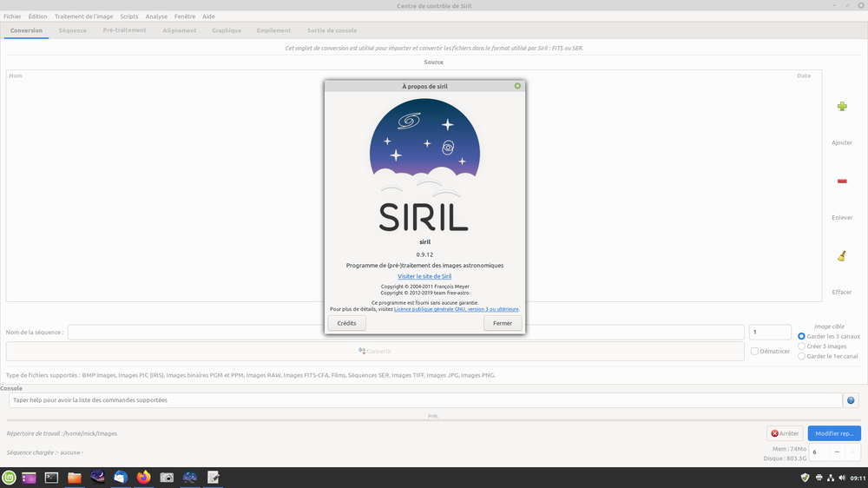Click the broom Effacer icon
The height and width of the screenshot is (488, 868).
point(841,256)
